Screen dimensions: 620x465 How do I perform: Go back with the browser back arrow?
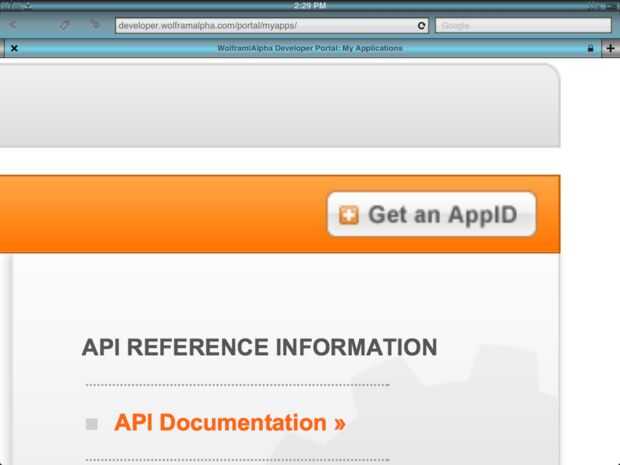click(13, 25)
